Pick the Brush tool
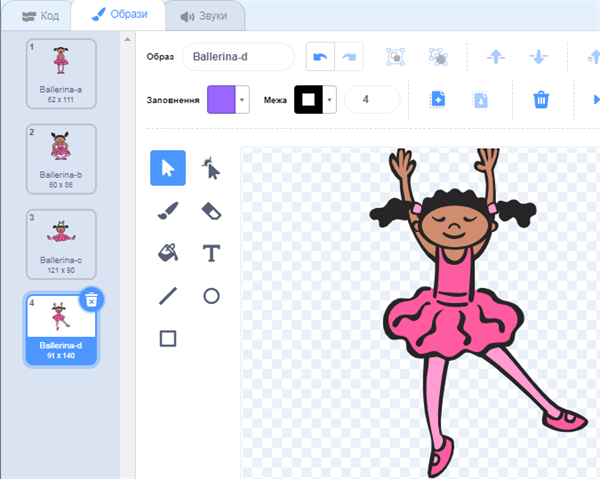This screenshot has height=479, width=600. tap(168, 211)
